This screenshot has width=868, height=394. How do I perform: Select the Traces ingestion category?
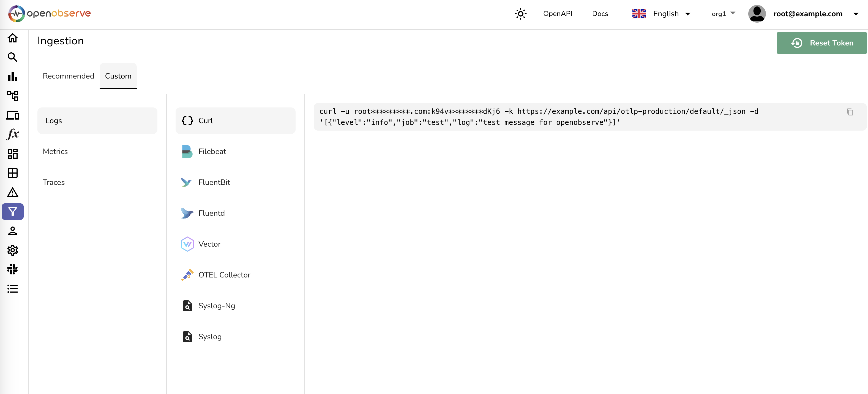click(54, 182)
